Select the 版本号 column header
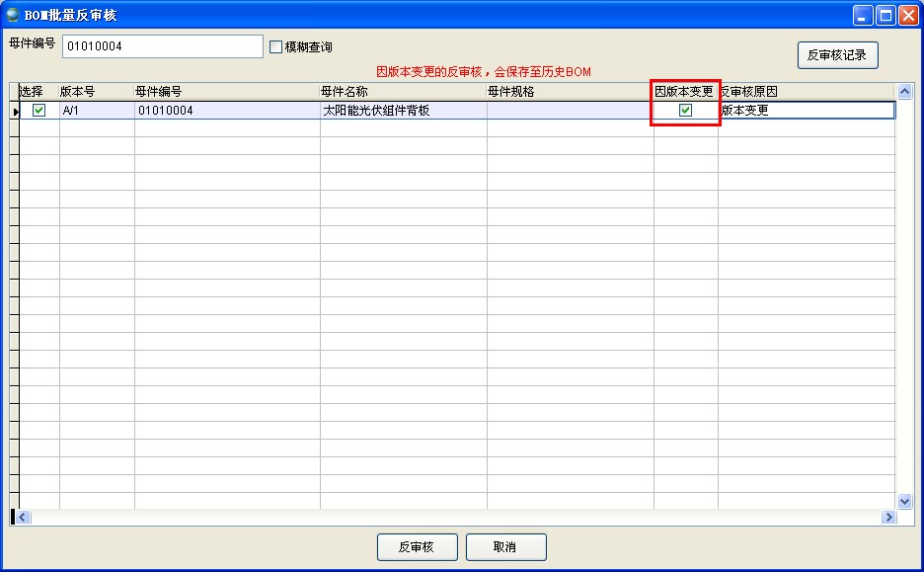This screenshot has height=572, width=924. pos(96,91)
